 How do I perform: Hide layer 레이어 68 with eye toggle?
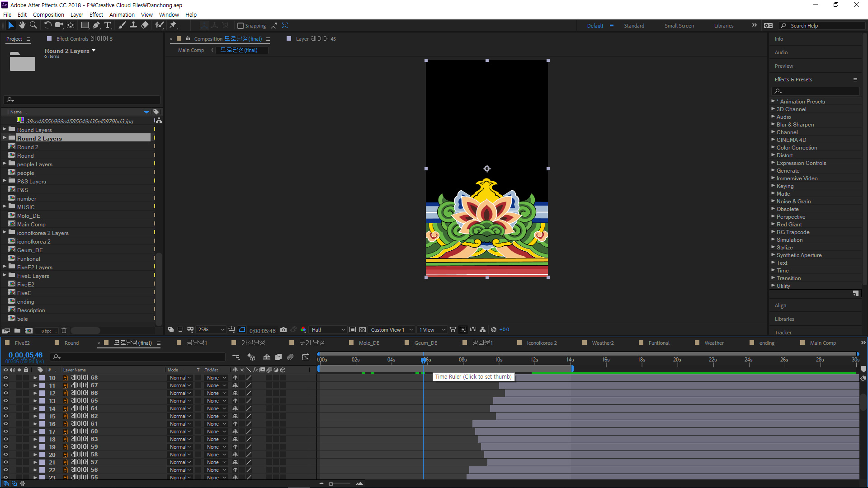click(x=6, y=378)
